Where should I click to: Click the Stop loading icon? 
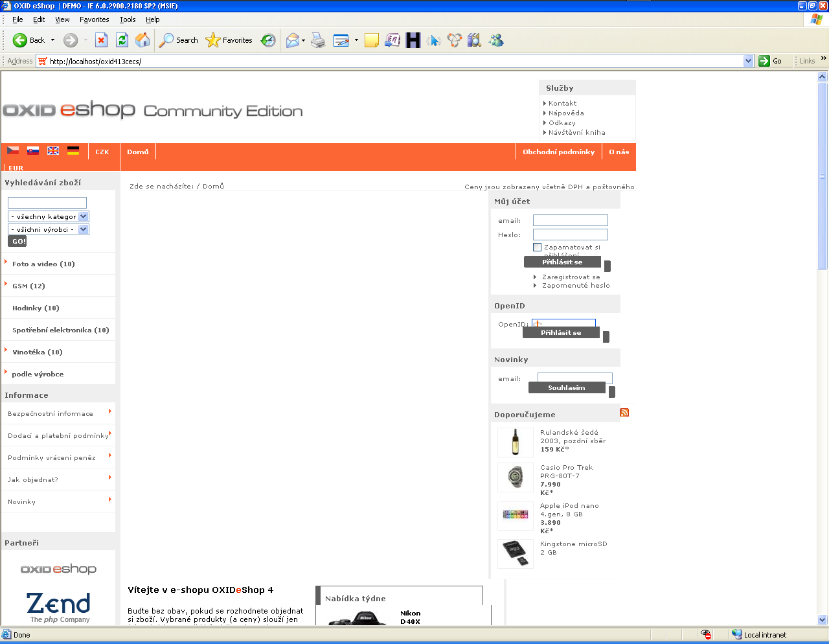coord(101,40)
